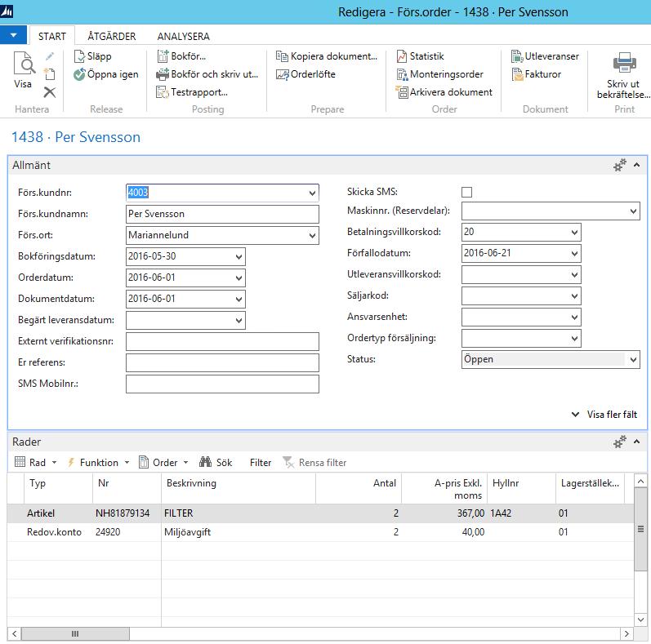This screenshot has height=644, width=651.
Task: Click Kopiera dokument... icon
Action: tap(282, 56)
